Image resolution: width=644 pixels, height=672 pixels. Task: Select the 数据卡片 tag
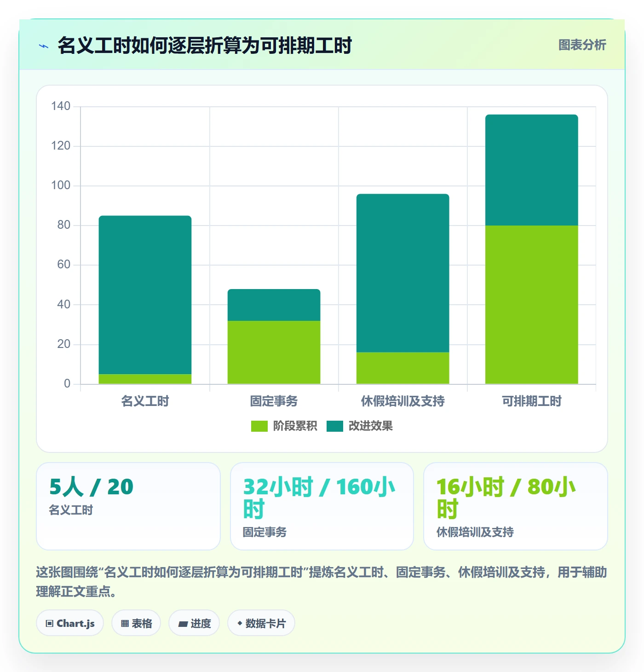click(x=261, y=623)
